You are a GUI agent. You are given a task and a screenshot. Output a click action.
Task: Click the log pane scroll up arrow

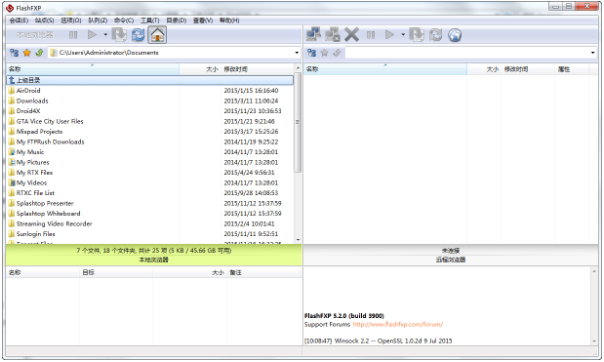(x=594, y=272)
